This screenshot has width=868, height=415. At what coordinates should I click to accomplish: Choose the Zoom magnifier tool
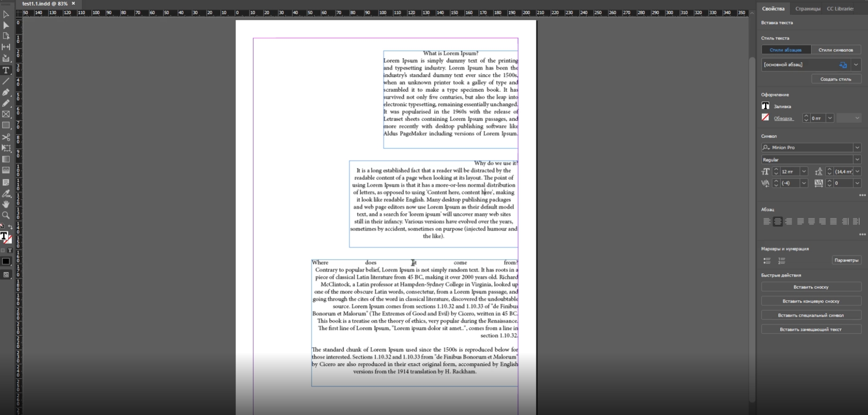[6, 215]
